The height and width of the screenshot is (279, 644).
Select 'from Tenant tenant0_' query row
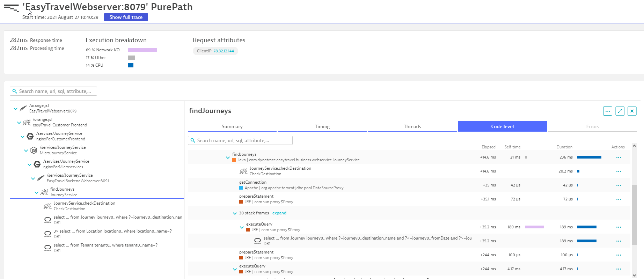pyautogui.click(x=97, y=248)
